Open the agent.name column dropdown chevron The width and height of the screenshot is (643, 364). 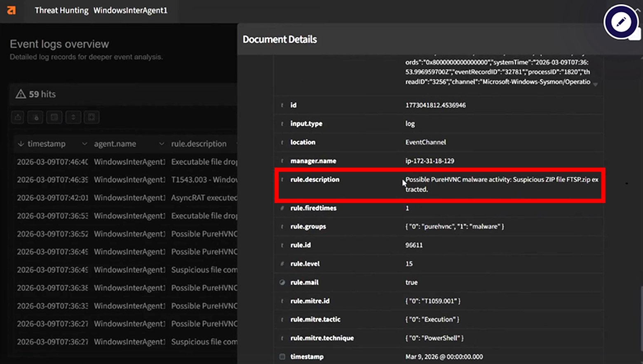tap(162, 144)
